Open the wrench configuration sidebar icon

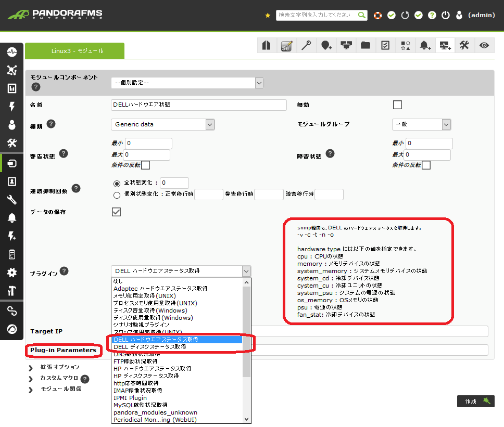[12, 200]
